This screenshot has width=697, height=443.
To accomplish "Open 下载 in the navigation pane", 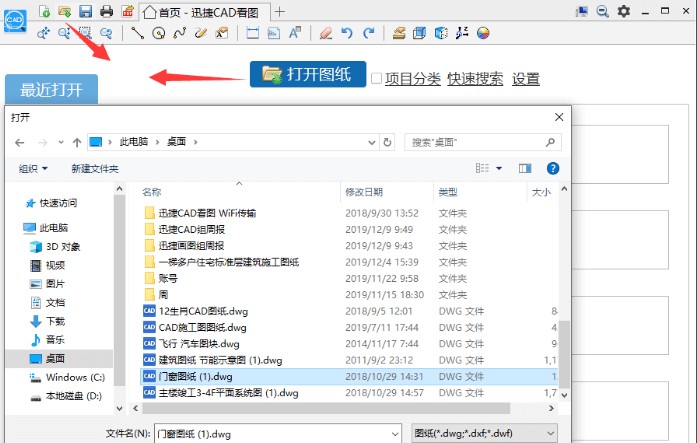I will pos(55,321).
